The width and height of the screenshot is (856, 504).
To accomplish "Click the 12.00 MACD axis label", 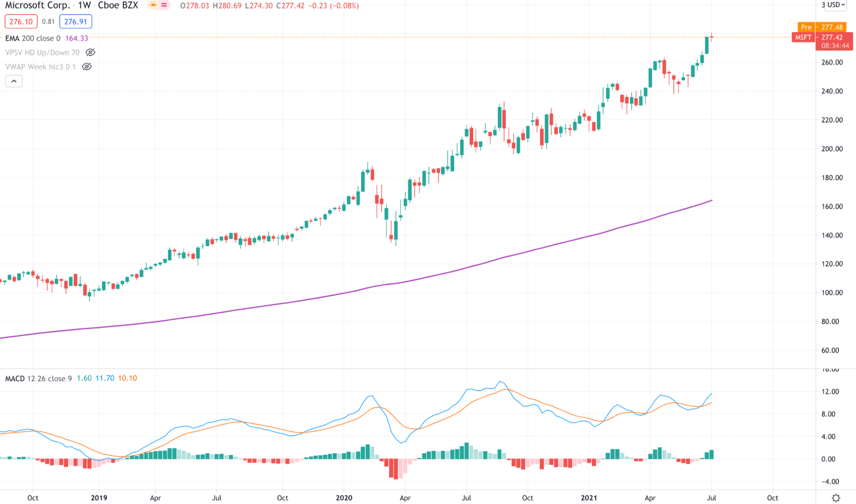I will pos(830,391).
